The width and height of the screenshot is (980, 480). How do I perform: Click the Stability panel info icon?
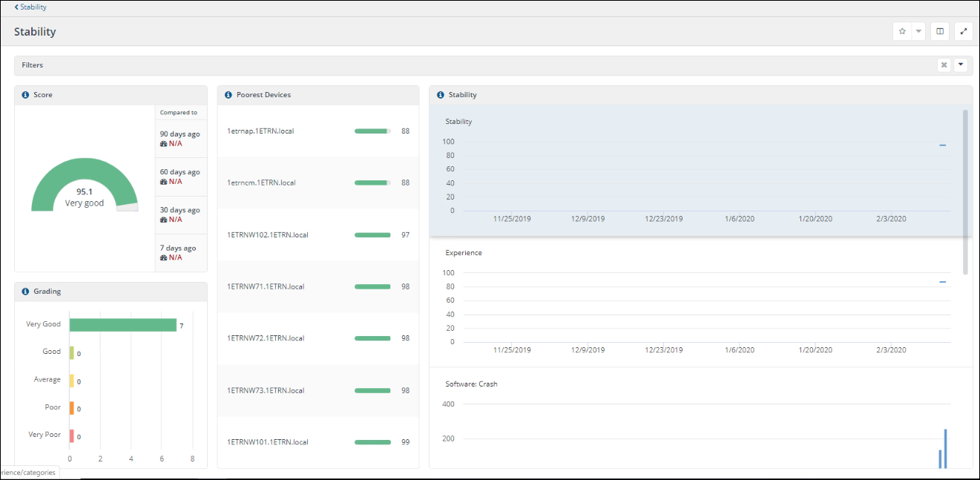point(441,95)
